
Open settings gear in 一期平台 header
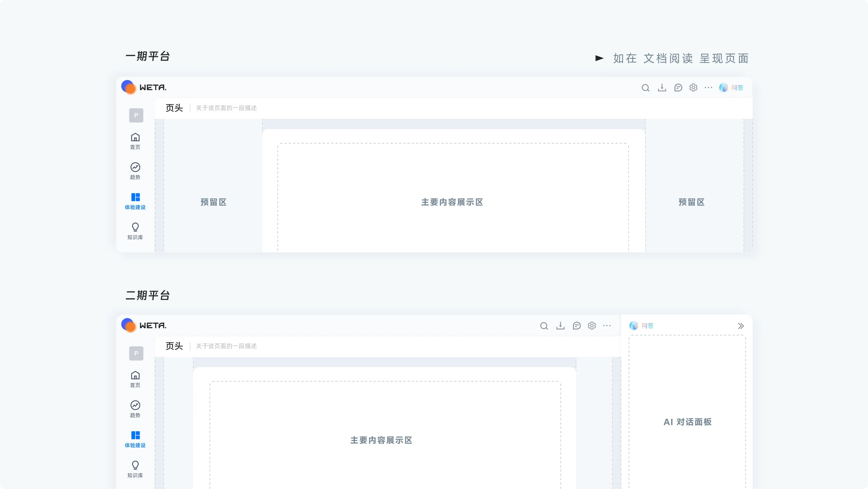pyautogui.click(x=693, y=88)
